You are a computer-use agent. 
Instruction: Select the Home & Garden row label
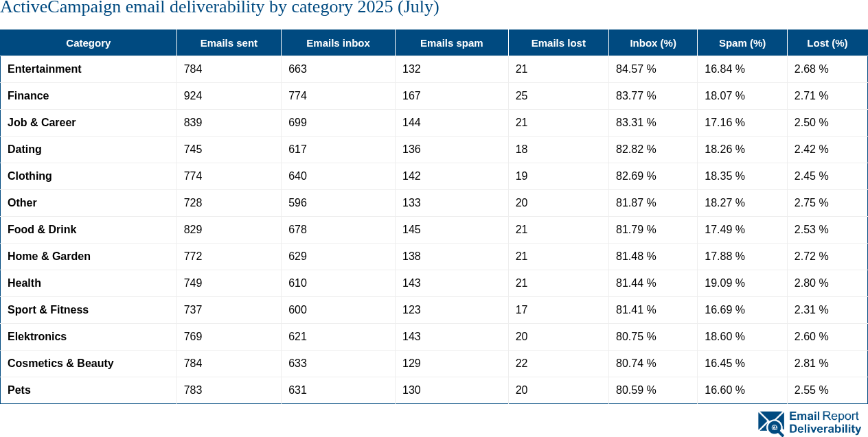49,257
